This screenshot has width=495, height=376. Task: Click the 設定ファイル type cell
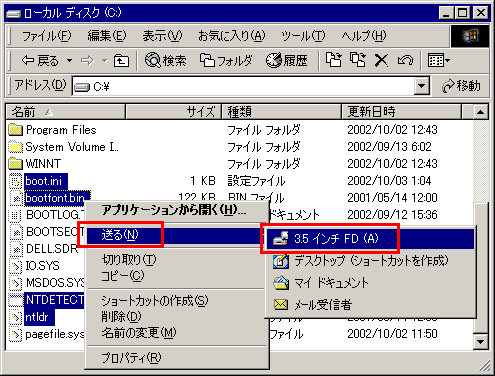pos(256,181)
